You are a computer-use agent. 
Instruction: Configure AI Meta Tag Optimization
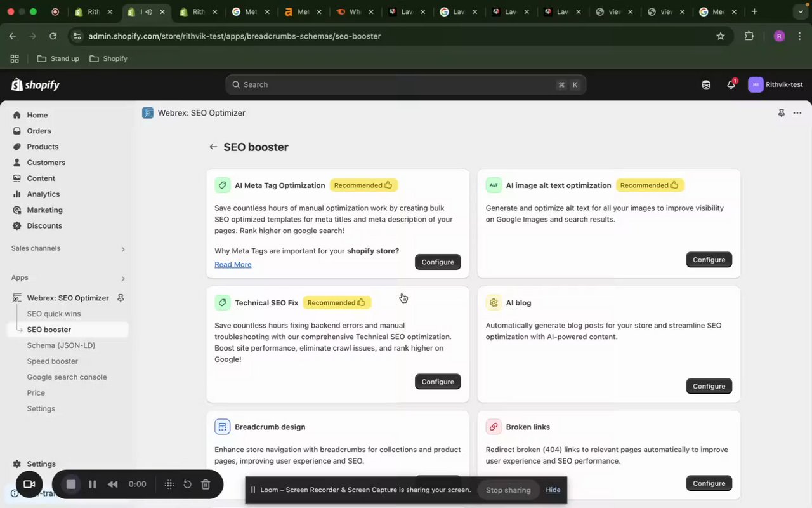pos(438,262)
